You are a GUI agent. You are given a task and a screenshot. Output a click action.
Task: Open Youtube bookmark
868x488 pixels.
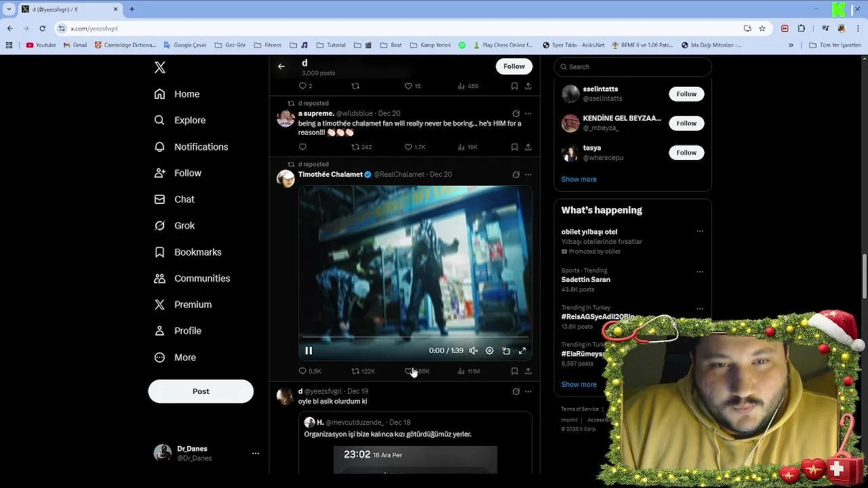tap(41, 45)
